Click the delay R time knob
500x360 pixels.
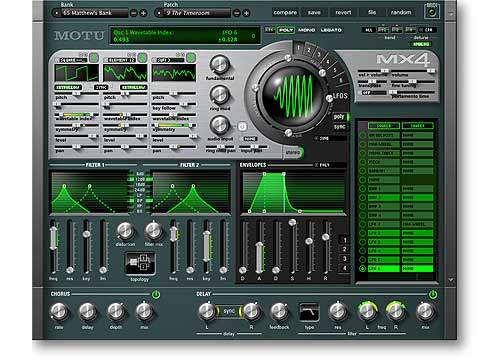pos(252,312)
